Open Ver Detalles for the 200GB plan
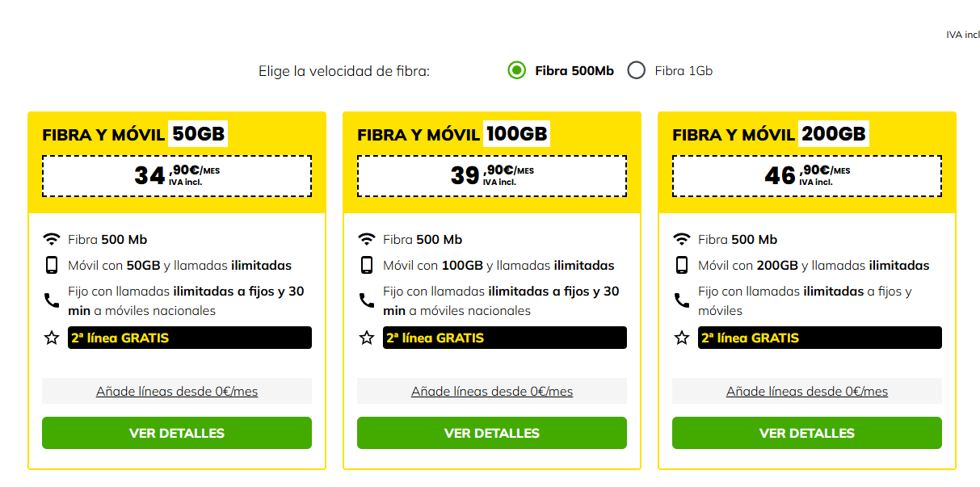Screen dimensions: 980x487 coord(807,433)
